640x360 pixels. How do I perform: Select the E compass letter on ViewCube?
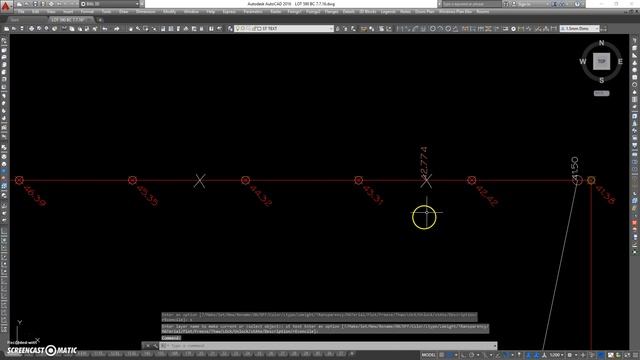tap(620, 62)
